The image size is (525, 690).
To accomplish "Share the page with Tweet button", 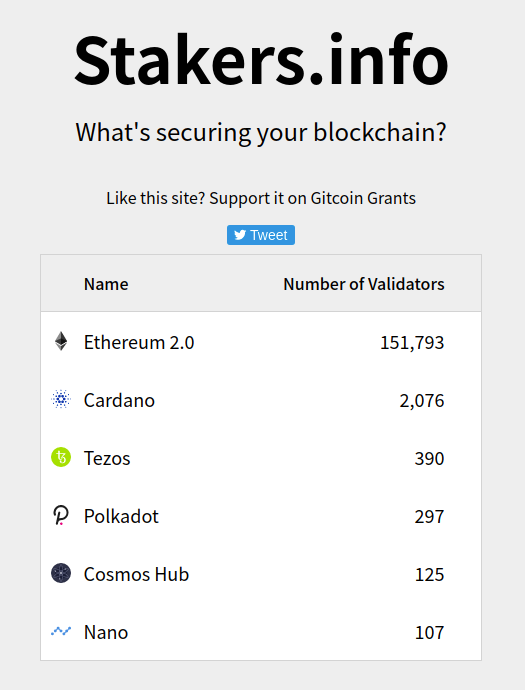I will (261, 235).
